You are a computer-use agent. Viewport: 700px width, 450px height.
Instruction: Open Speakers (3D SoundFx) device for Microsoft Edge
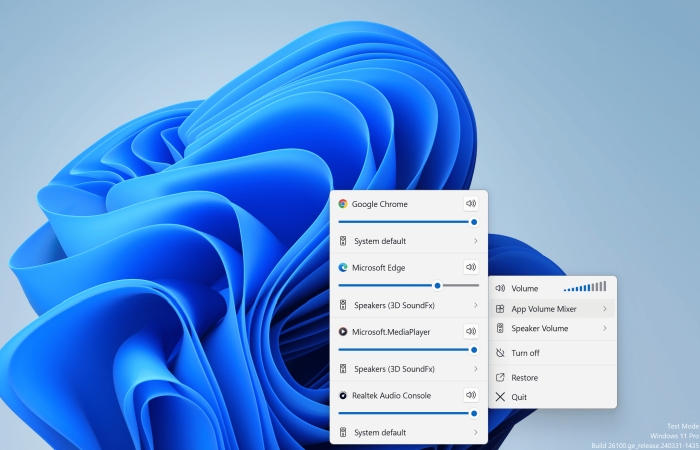tap(408, 305)
